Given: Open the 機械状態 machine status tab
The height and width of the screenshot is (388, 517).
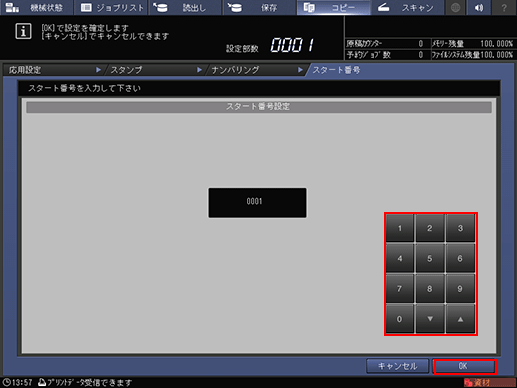Looking at the screenshot, I should tap(36, 7).
